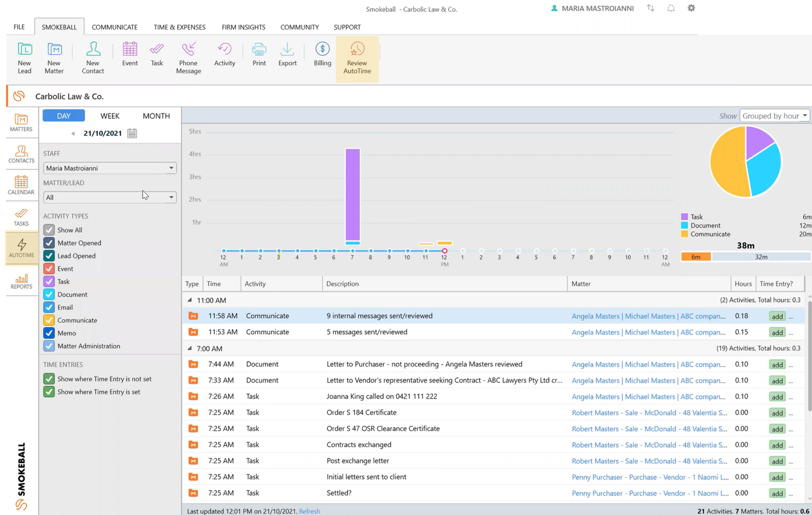Toggle Matter Administration checkbox
The width and height of the screenshot is (812, 515).
point(49,346)
